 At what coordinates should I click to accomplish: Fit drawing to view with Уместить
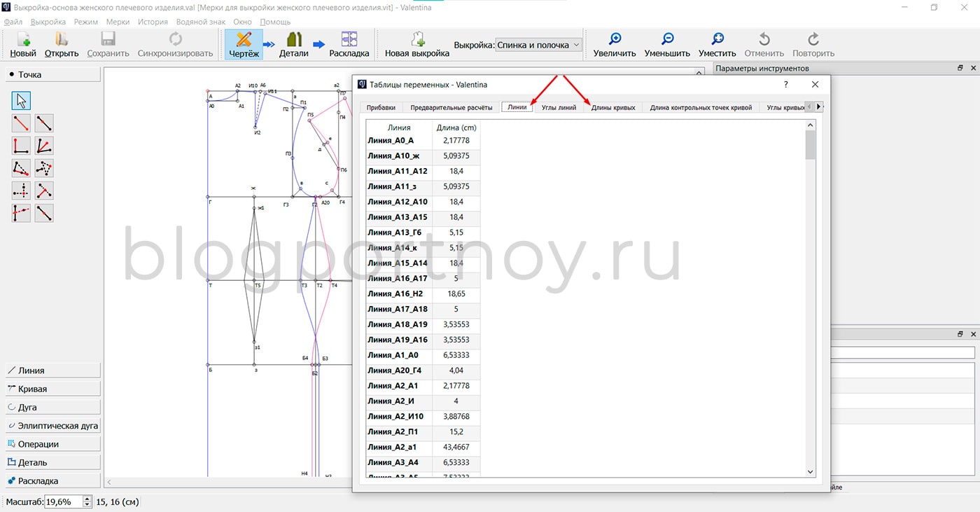click(717, 45)
